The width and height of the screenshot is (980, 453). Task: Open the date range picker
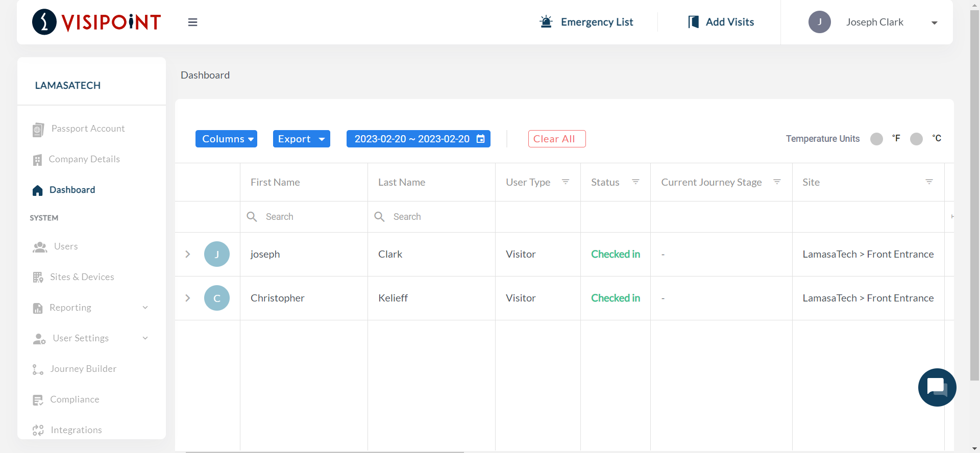click(x=418, y=139)
